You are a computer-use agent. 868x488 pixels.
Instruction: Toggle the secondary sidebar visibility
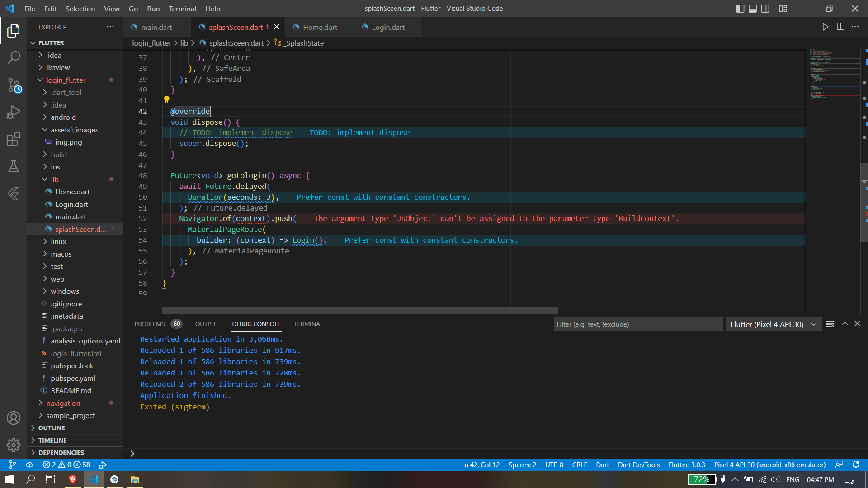click(x=765, y=8)
